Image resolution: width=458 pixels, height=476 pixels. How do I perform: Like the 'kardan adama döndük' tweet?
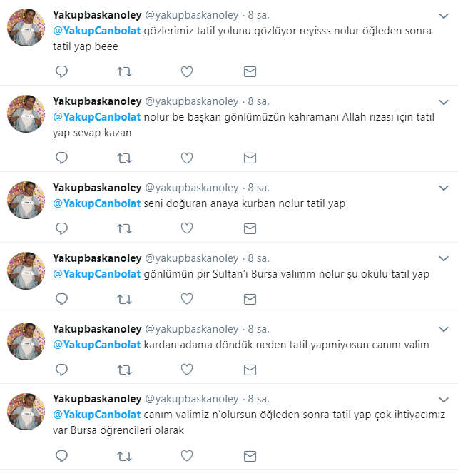187,370
